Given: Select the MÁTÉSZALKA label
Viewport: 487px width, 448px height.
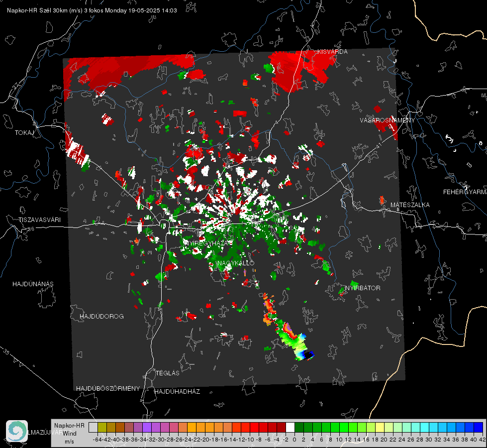Looking at the screenshot, I should point(410,205).
